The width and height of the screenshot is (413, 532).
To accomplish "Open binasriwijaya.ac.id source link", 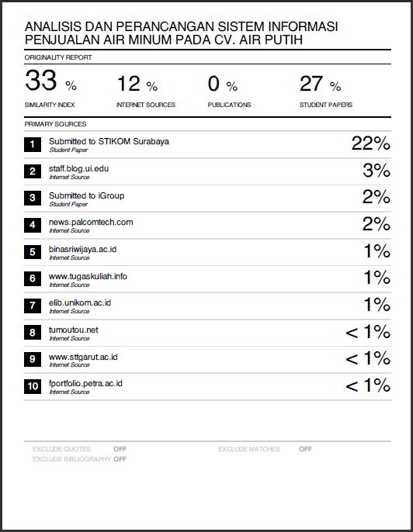I will pyautogui.click(x=82, y=250).
